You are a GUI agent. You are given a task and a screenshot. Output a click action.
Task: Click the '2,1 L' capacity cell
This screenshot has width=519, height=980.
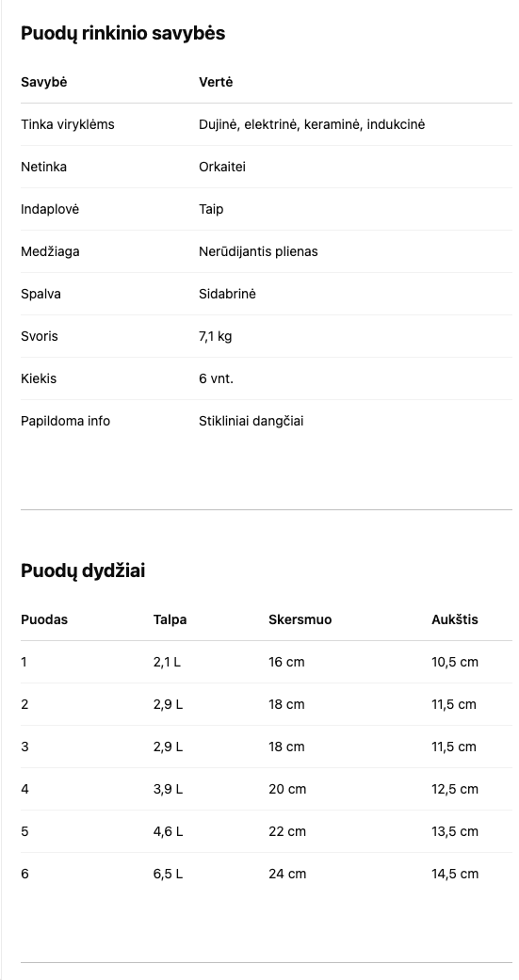[x=167, y=662]
